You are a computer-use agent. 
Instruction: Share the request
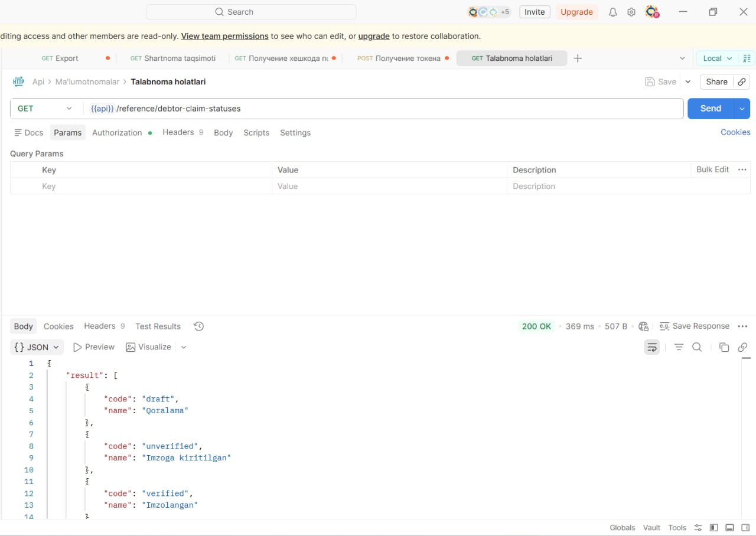(x=716, y=82)
